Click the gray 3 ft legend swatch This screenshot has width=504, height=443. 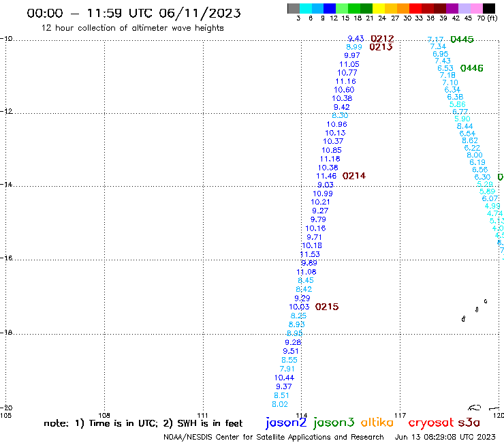click(294, 8)
